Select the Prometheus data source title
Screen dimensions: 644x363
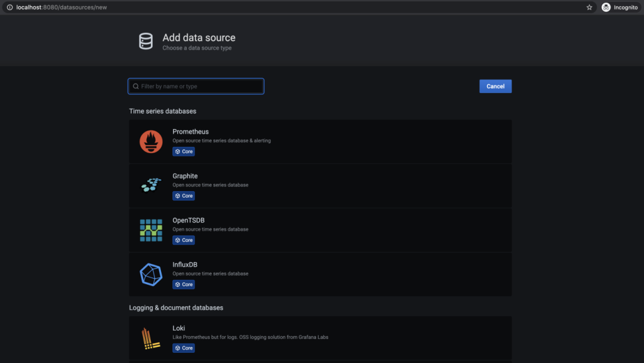point(191,131)
